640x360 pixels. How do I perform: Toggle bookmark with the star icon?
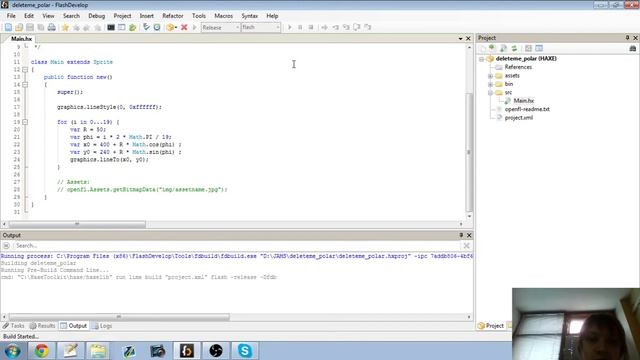65,27
